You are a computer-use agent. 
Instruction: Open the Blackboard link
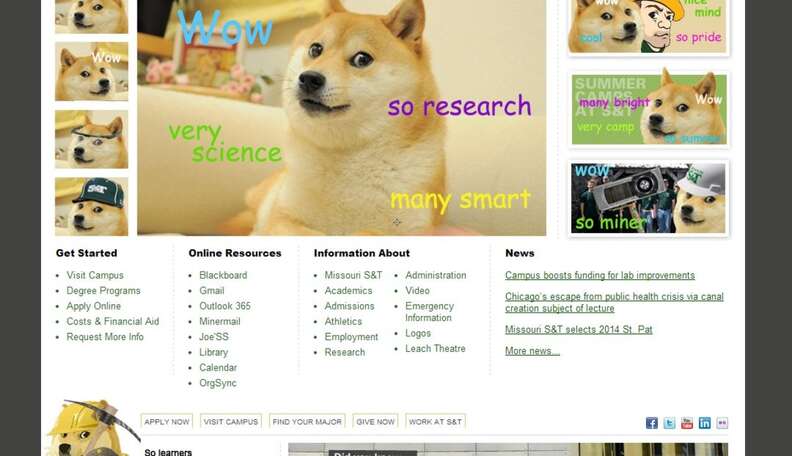click(223, 275)
